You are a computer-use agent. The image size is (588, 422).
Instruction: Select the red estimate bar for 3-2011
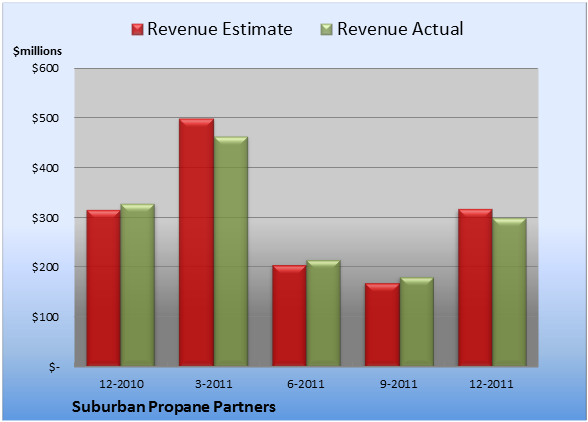(x=196, y=242)
